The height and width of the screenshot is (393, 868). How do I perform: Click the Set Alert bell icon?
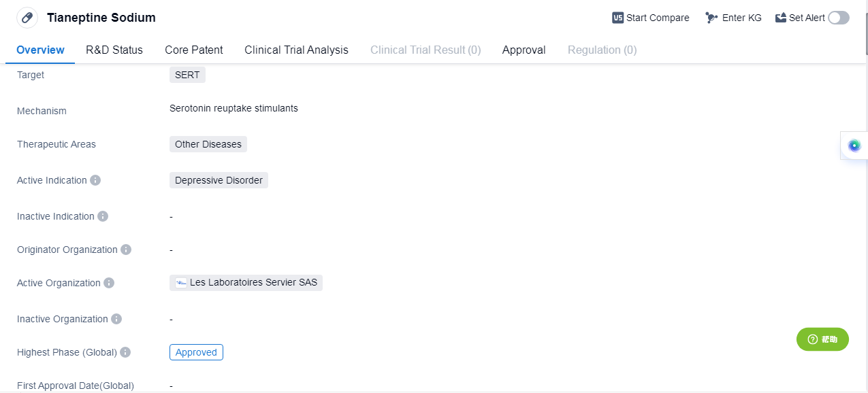coord(781,18)
